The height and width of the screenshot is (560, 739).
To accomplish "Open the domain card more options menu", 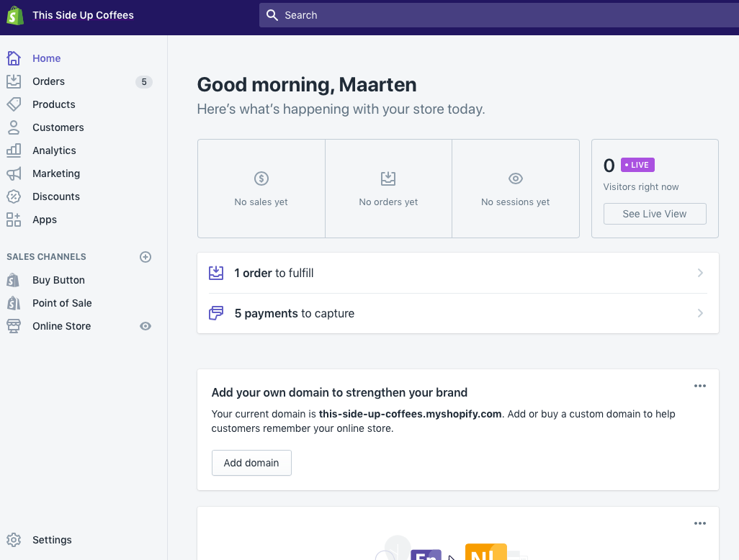I will pos(700,386).
